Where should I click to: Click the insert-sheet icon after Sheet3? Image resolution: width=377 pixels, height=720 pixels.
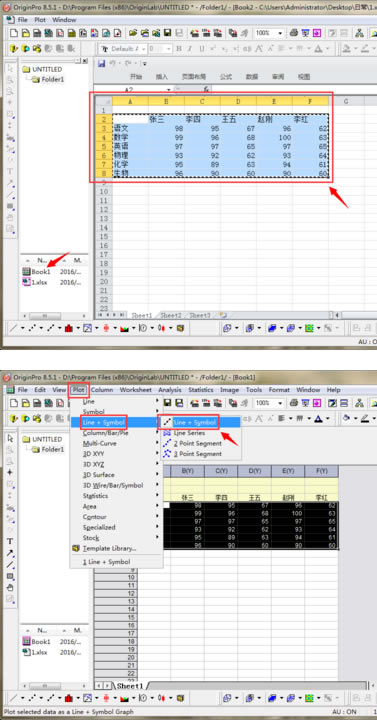coord(224,315)
